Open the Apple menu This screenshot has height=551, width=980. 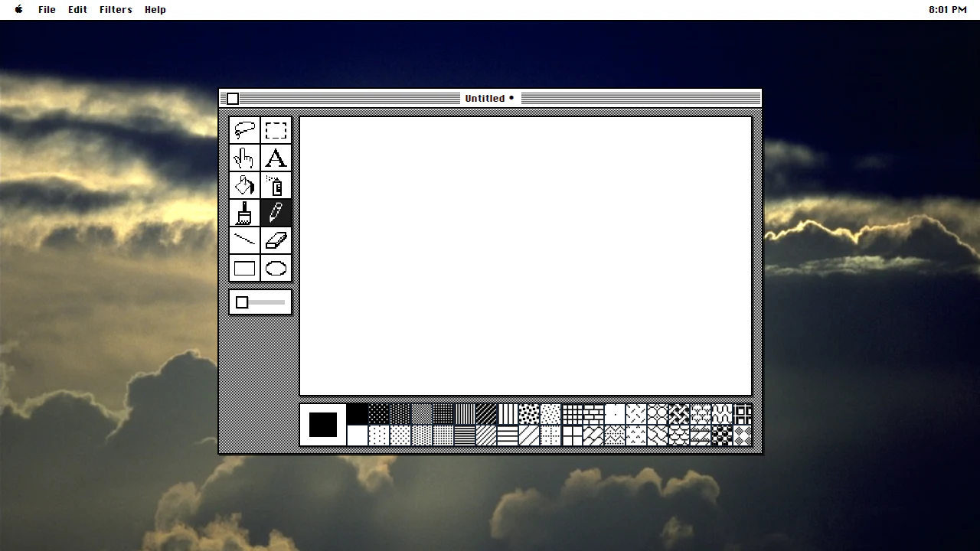coord(19,9)
